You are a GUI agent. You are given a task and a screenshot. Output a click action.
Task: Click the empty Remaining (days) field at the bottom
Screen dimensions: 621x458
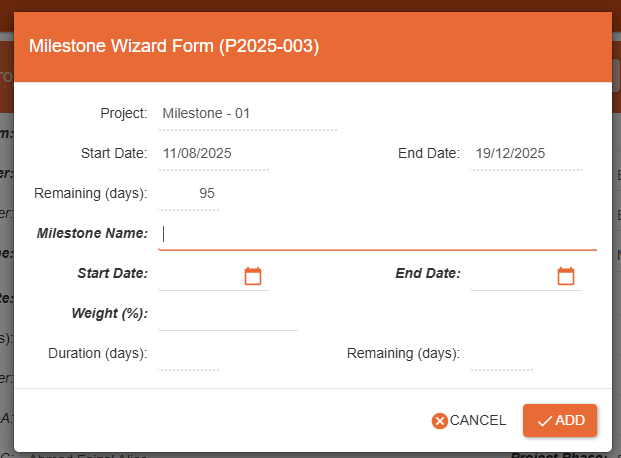pyautogui.click(x=502, y=355)
